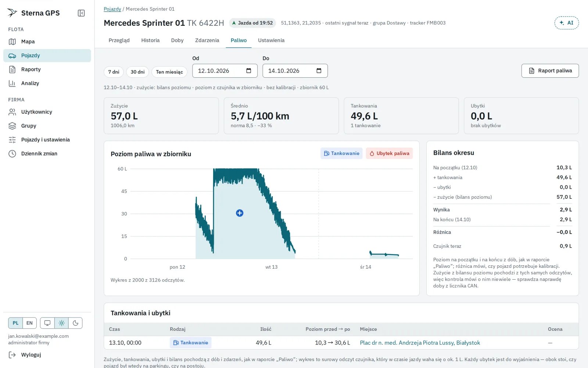Toggle Ubytek paliwa series in legend
Image resolution: width=588 pixels, height=368 pixels.
click(x=389, y=153)
